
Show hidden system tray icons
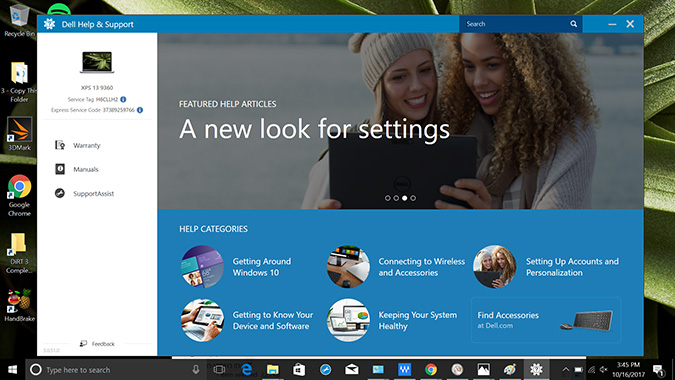pyautogui.click(x=566, y=370)
